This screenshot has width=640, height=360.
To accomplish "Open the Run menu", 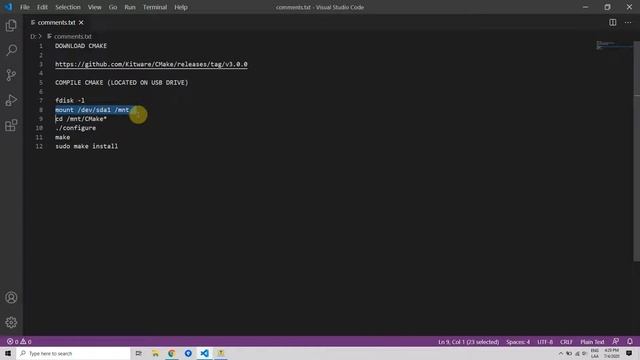I will 130,7.
